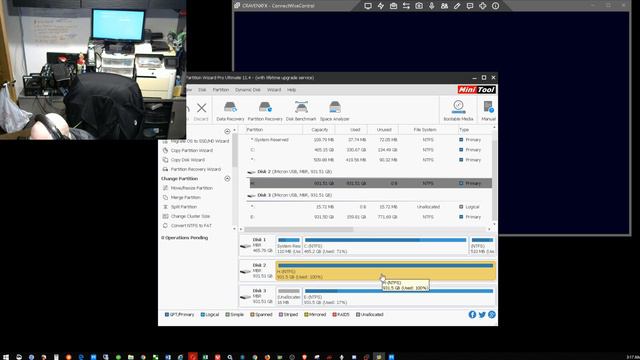Select the H: partition row under Disk 2
The height and width of the screenshot is (360, 640).
[x=371, y=183]
